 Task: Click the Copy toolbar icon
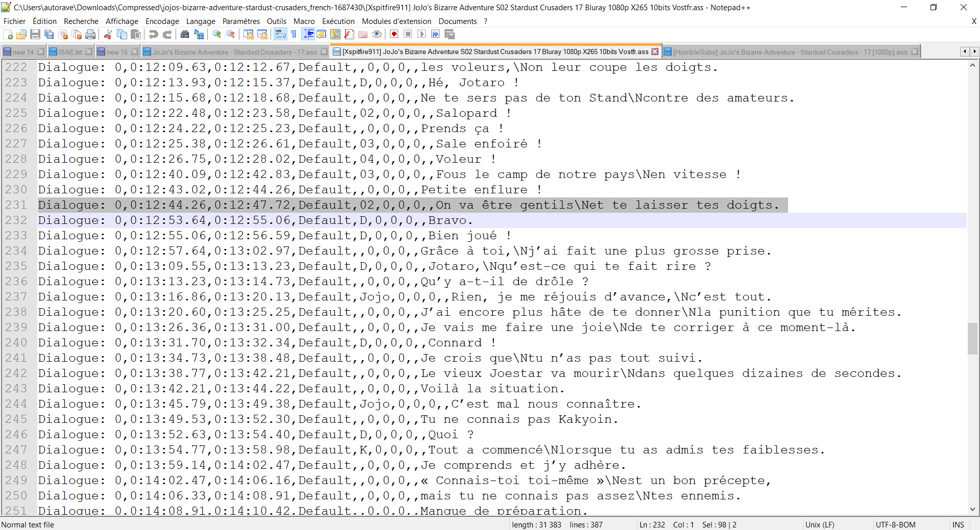click(x=122, y=34)
